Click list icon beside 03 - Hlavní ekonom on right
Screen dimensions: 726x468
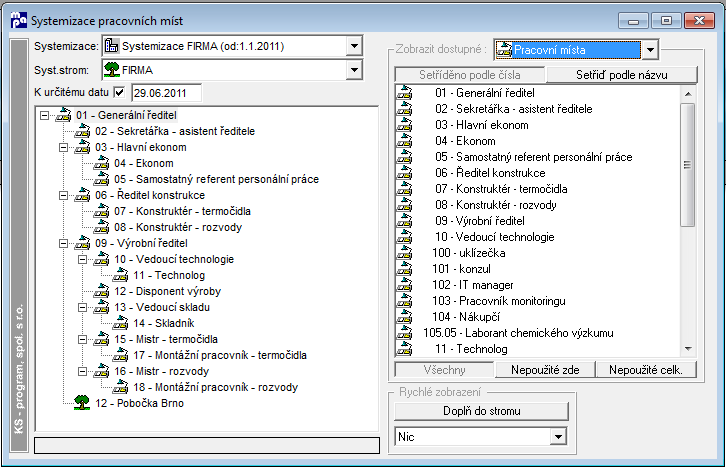tap(404, 125)
